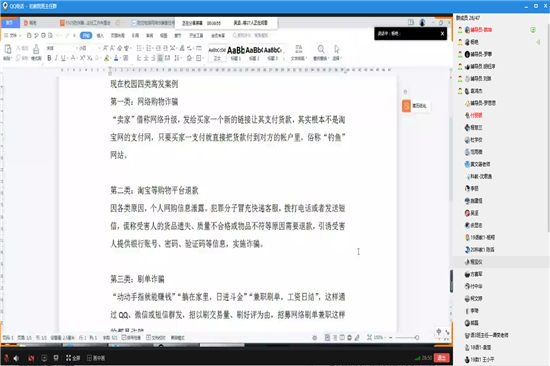
Task: Click the speaker volume icon in call bar
Action: click(16, 358)
